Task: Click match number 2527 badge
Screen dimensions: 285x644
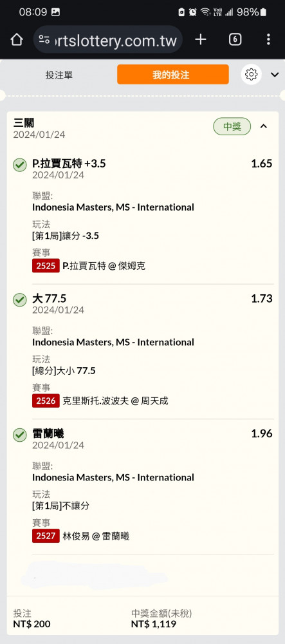Action: pos(46,536)
